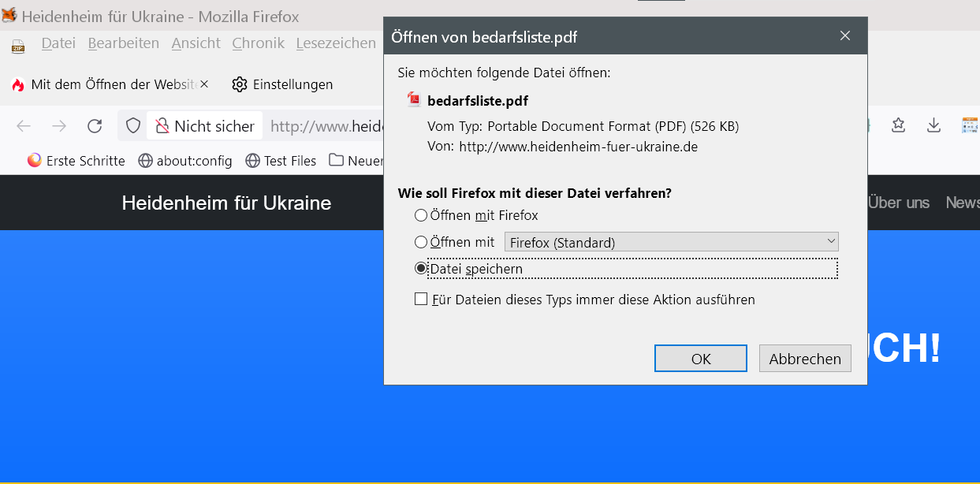
Task: Select the 'Öffnen mit' application radio button
Action: point(421,242)
